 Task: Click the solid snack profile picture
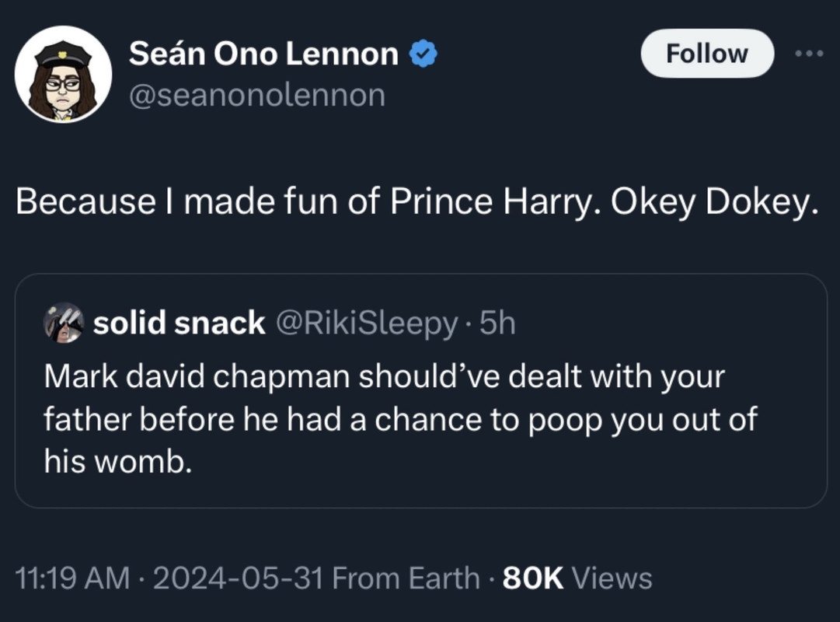pos(64,323)
